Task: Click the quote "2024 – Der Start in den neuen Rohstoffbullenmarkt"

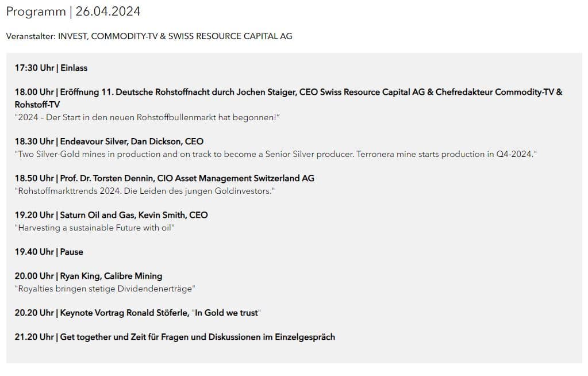Action: pyautogui.click(x=147, y=117)
